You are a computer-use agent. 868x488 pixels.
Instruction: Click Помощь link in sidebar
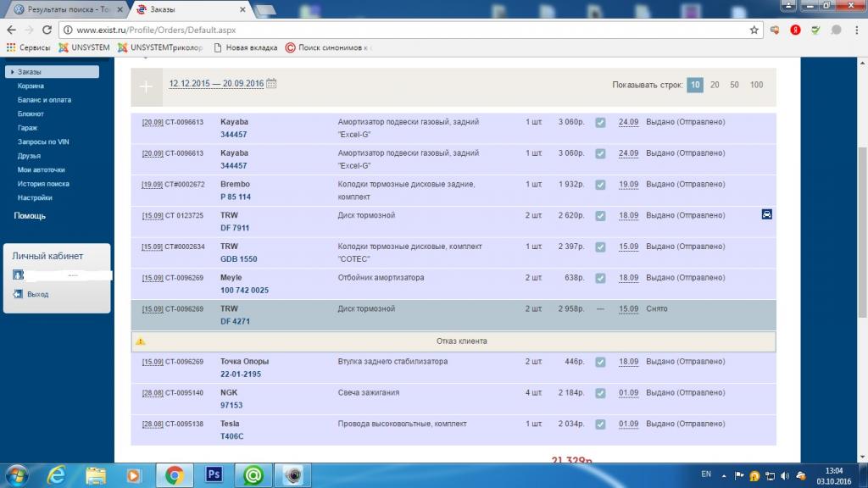coord(30,216)
